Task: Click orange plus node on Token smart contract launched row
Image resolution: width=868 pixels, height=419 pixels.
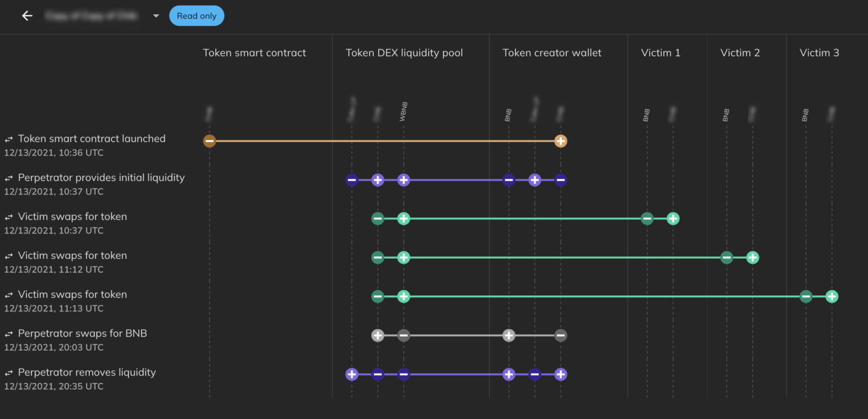Action: point(561,141)
